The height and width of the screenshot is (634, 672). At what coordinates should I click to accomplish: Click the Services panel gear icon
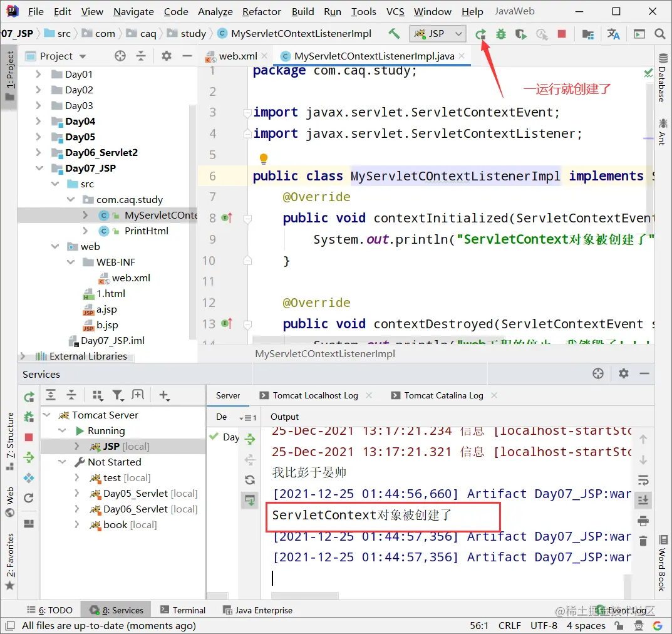[x=624, y=373]
